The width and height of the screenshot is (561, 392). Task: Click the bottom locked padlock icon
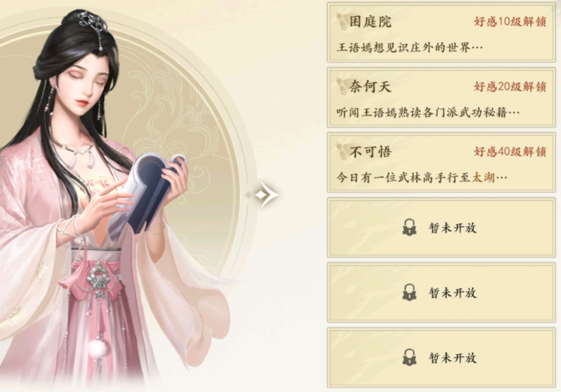[x=409, y=358]
